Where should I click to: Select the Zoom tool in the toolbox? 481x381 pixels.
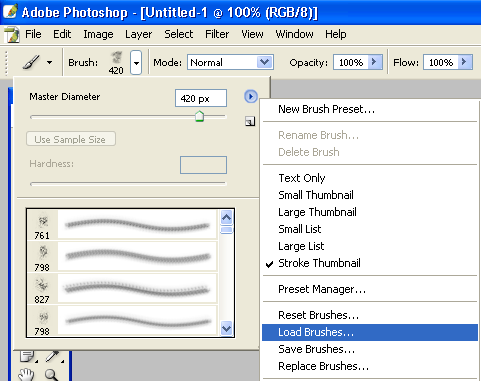52,375
